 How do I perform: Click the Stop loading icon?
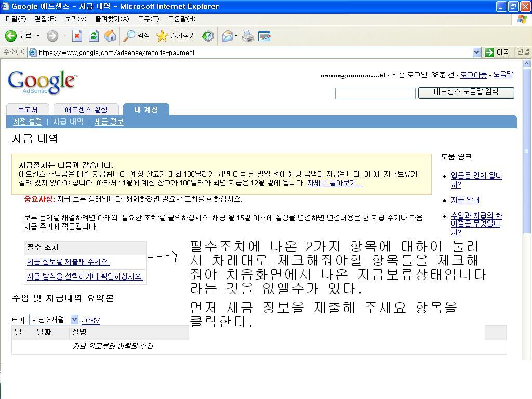[x=77, y=36]
